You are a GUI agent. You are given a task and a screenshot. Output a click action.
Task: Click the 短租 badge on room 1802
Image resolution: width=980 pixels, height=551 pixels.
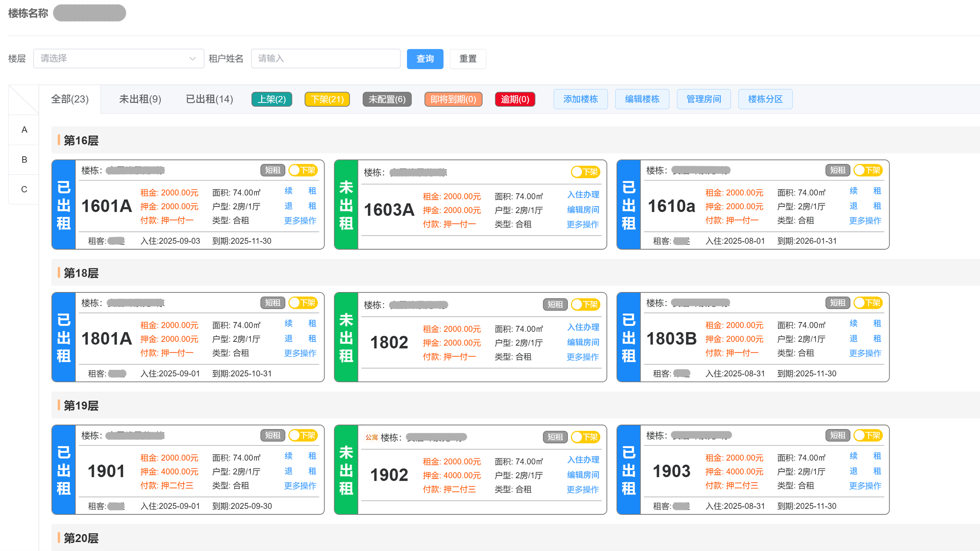[555, 304]
